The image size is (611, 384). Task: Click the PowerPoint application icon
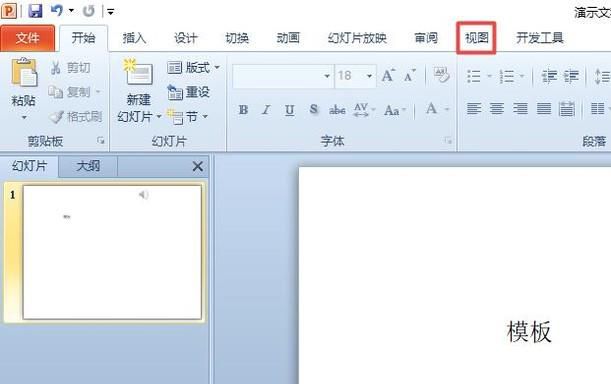pyautogui.click(x=9, y=11)
